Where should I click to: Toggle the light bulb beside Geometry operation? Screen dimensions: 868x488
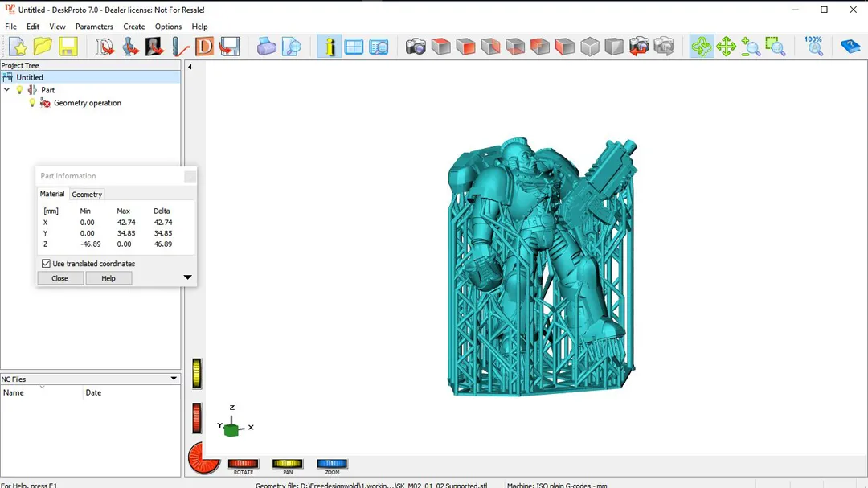32,103
